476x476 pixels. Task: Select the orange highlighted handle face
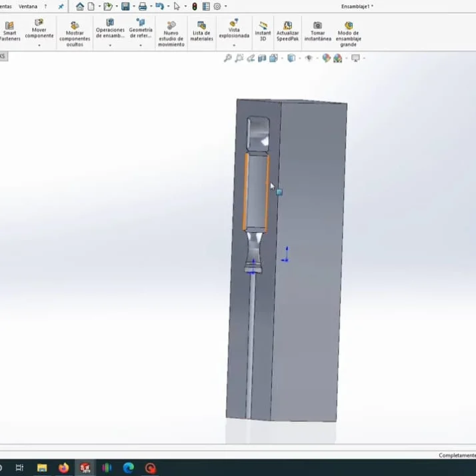pyautogui.click(x=257, y=191)
